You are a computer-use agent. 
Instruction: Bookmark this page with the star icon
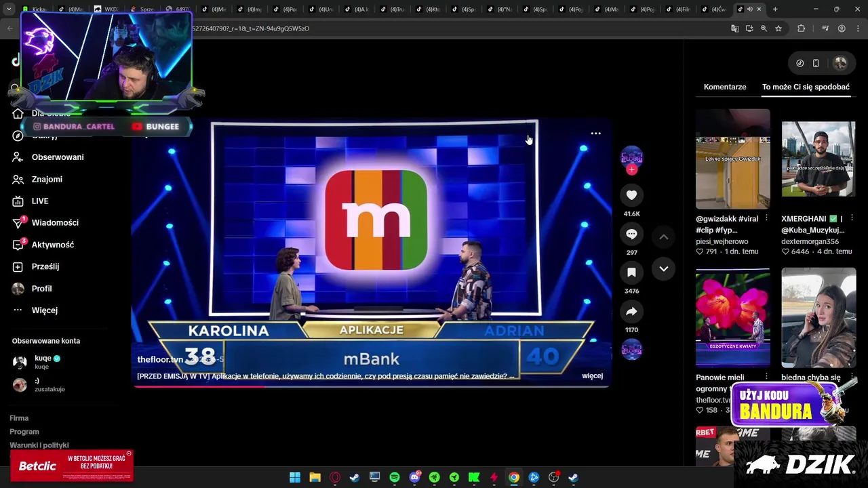coord(778,28)
